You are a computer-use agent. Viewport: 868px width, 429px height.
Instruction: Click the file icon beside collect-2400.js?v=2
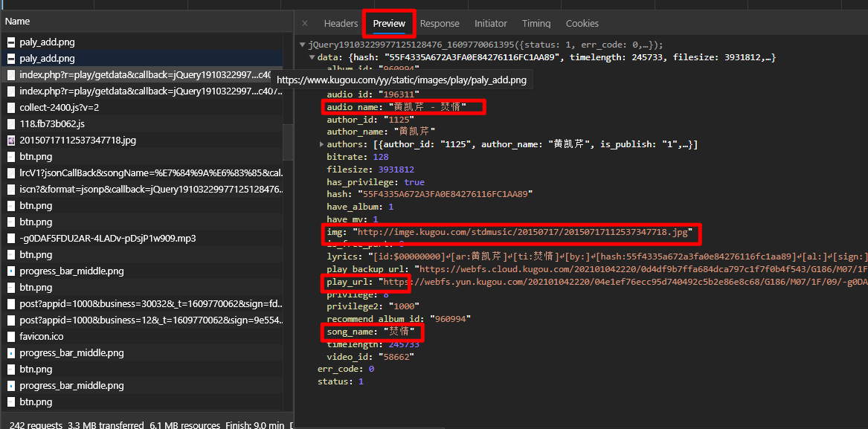pos(11,107)
